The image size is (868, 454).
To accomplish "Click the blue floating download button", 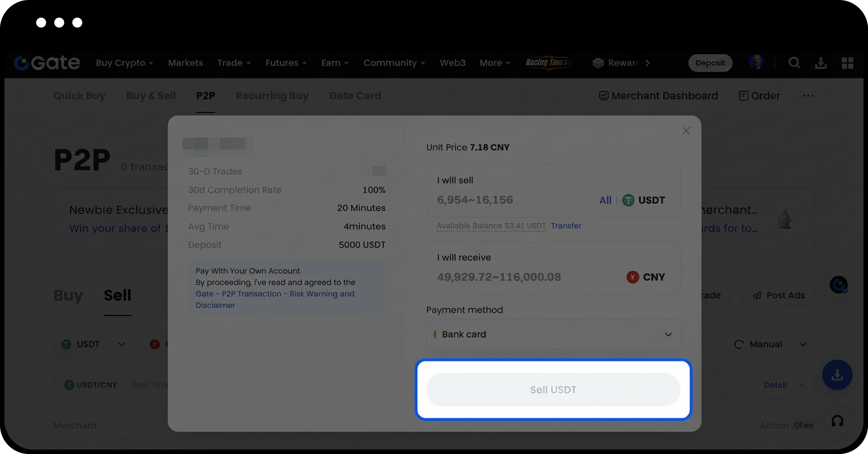I will coord(837,375).
